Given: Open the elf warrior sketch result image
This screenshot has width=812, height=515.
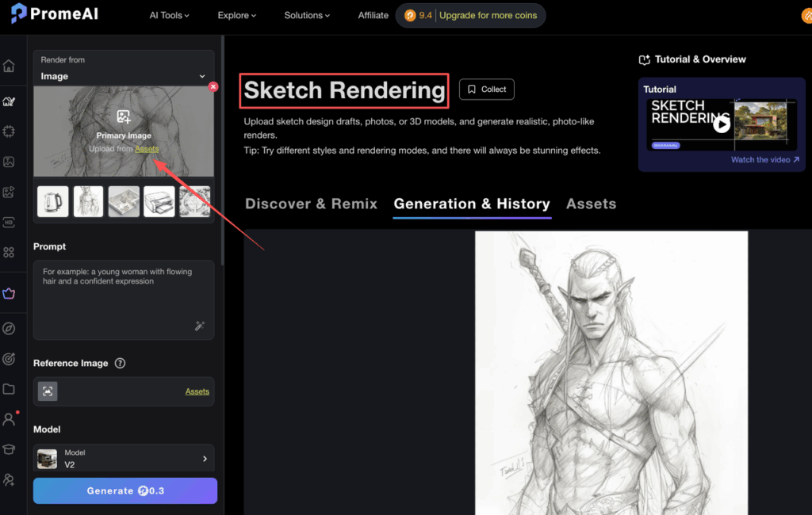Looking at the screenshot, I should click(x=611, y=372).
